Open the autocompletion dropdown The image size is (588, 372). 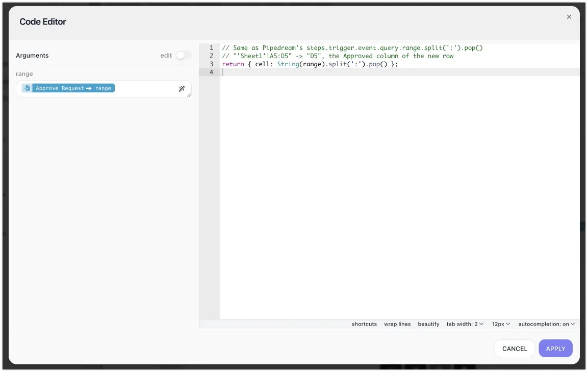[546, 324]
